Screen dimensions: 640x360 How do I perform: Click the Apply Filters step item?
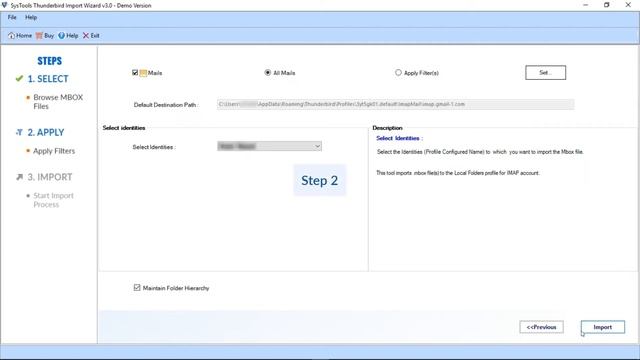point(54,151)
